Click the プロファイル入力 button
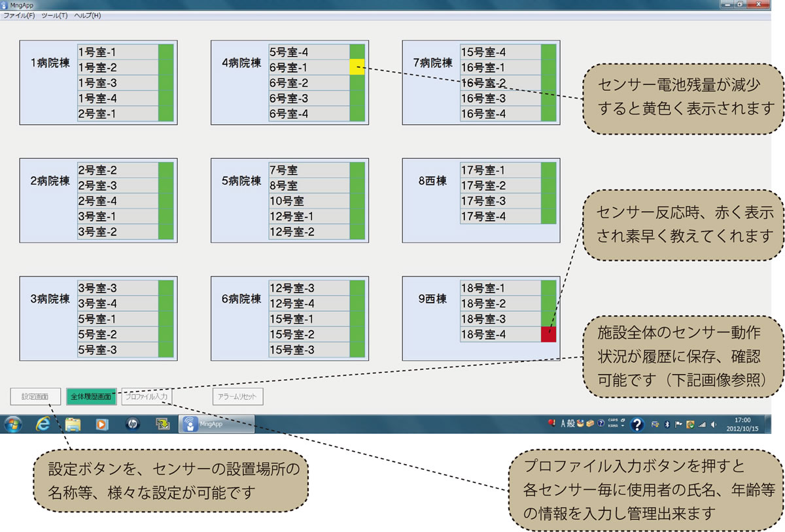 coord(147,397)
